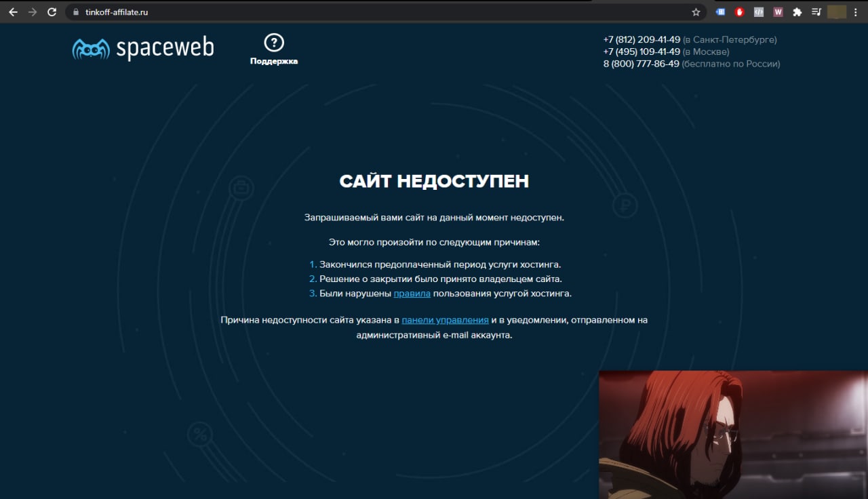
Task: Open the правила hosting rules link
Action: tap(412, 294)
